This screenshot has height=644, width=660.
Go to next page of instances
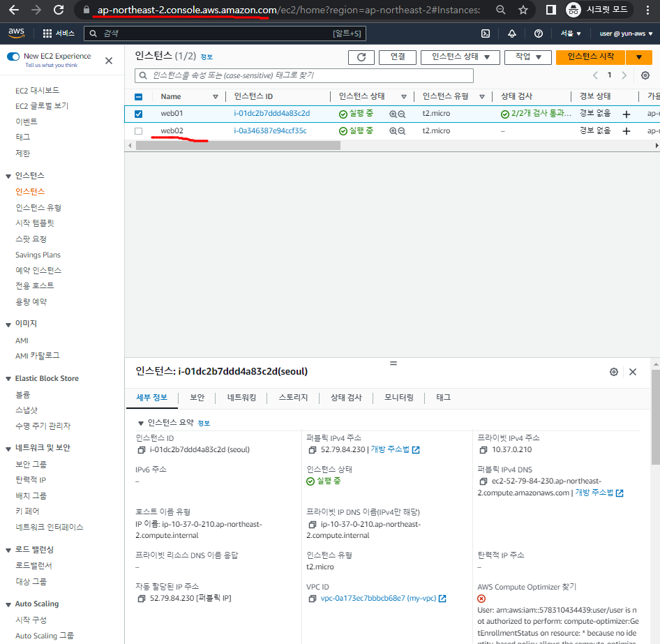tap(624, 75)
